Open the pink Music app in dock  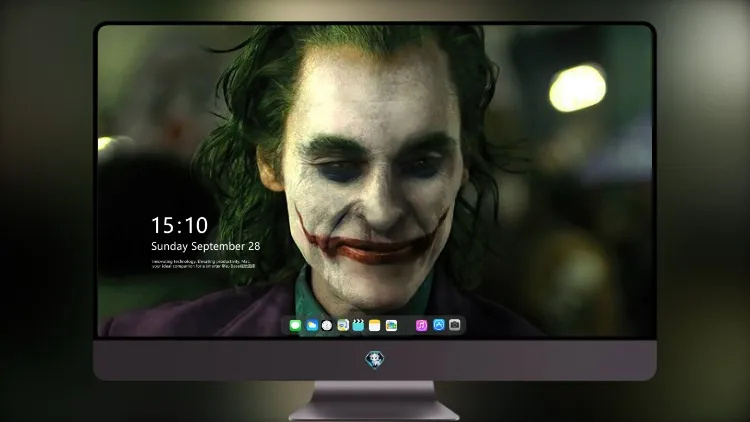421,325
